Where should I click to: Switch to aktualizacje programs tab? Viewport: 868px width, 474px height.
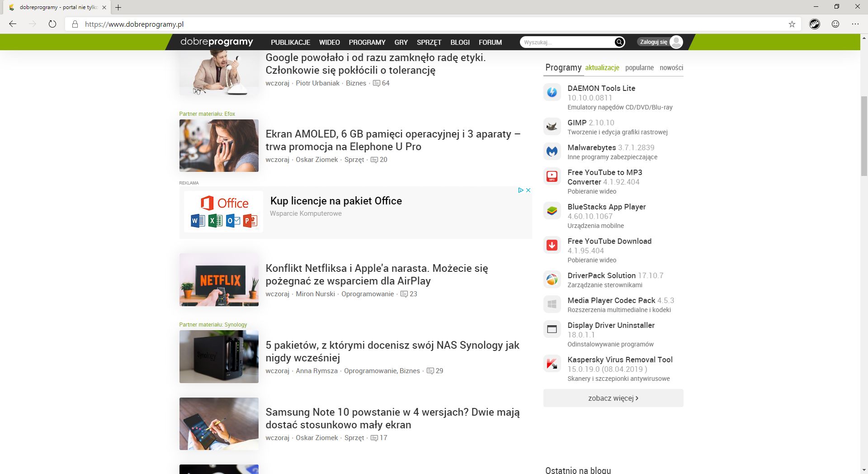pos(602,68)
